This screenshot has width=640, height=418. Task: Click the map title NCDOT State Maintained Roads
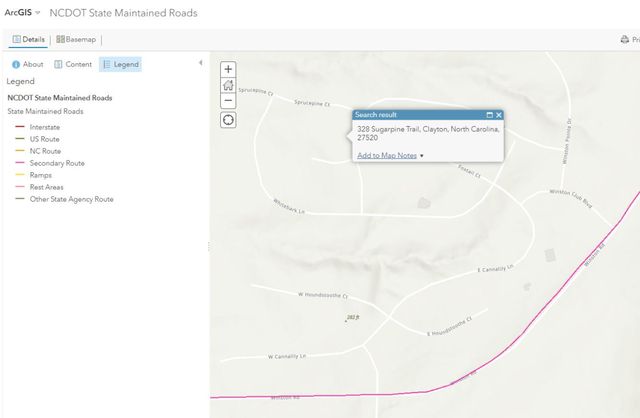click(123, 13)
